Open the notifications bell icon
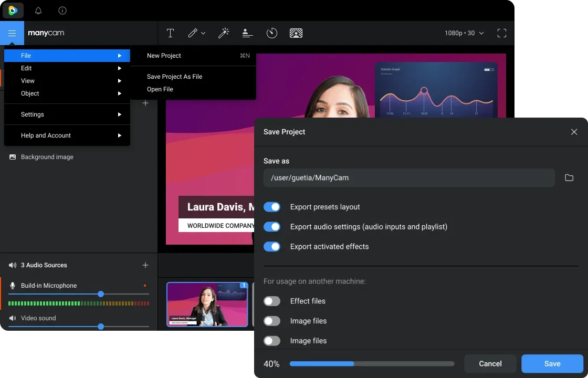588x378 pixels. pyautogui.click(x=38, y=10)
